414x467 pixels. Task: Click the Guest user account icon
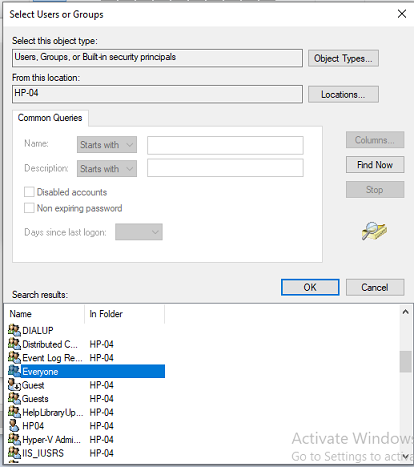(14, 385)
